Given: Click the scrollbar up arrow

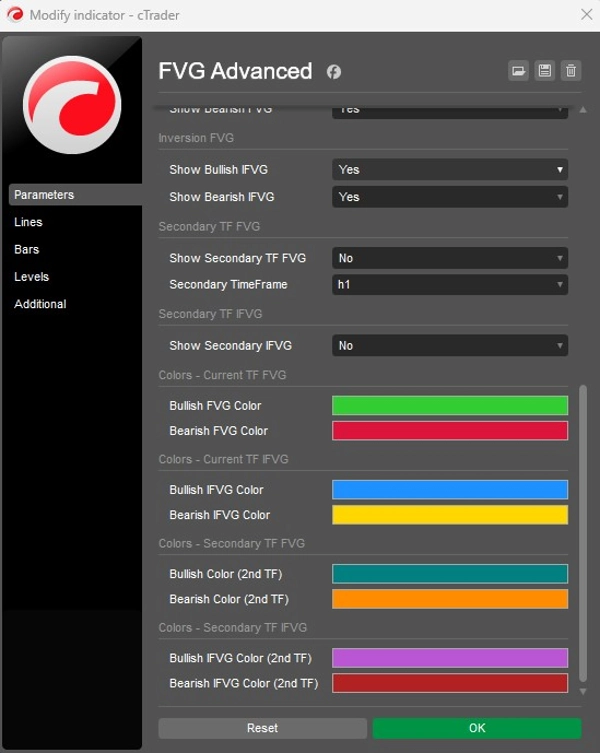Looking at the screenshot, I should [x=583, y=110].
